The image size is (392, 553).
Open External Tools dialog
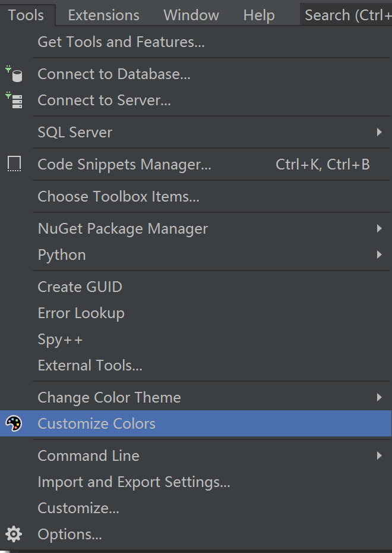(x=90, y=365)
